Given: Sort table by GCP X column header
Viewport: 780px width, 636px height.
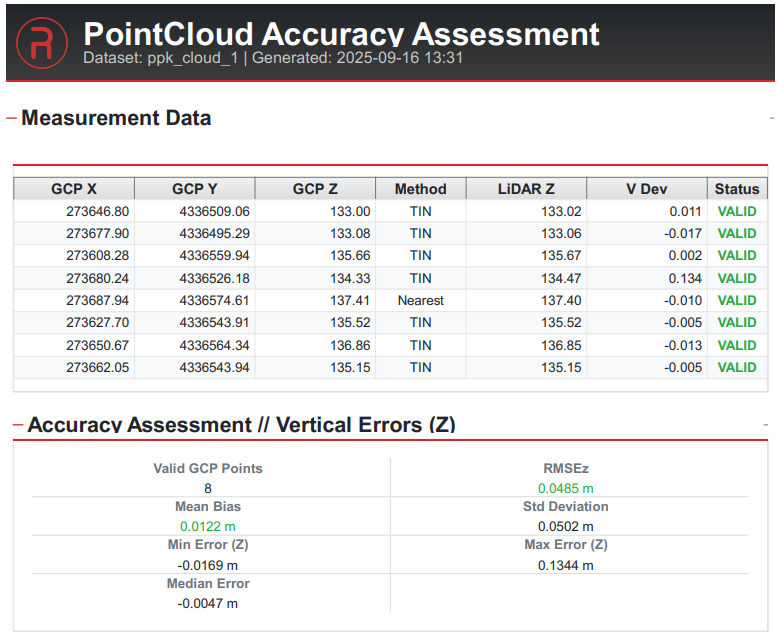Looking at the screenshot, I should coord(74,189).
